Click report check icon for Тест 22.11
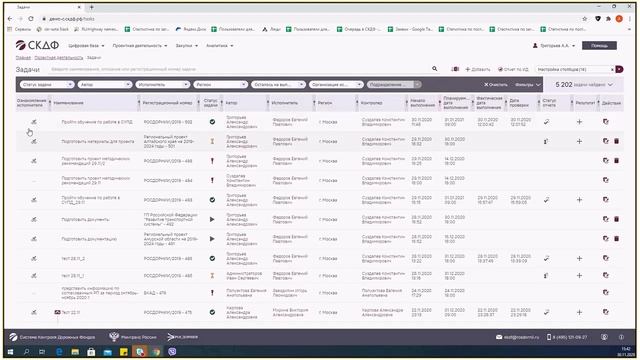Image resolution: width=640 pixels, height=360 pixels. [546, 312]
